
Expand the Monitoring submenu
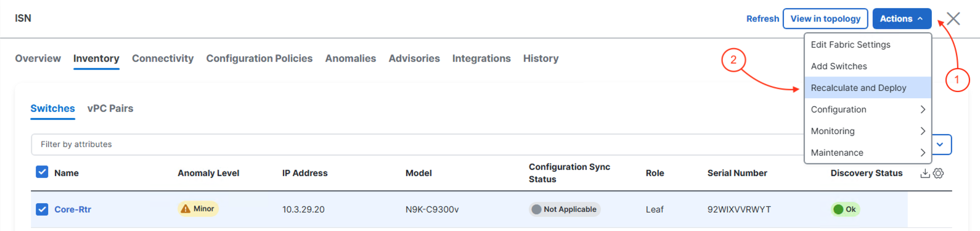867,131
